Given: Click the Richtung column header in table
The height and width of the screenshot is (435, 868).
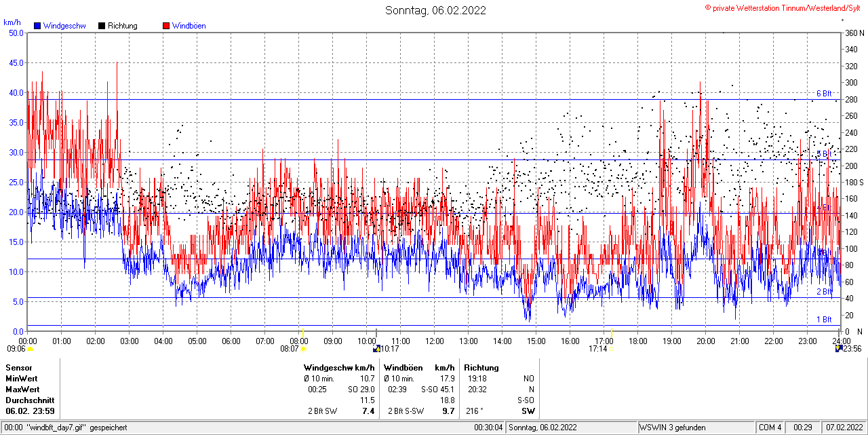Looking at the screenshot, I should click(481, 368).
